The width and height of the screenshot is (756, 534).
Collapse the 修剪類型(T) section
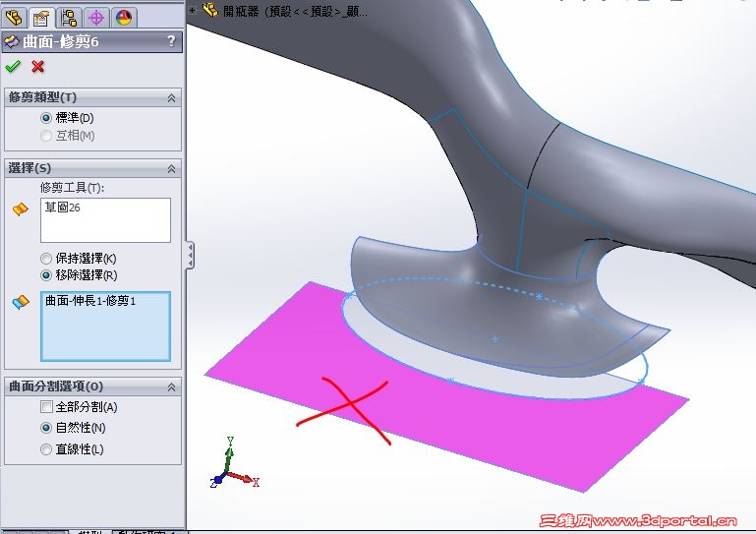(171, 98)
